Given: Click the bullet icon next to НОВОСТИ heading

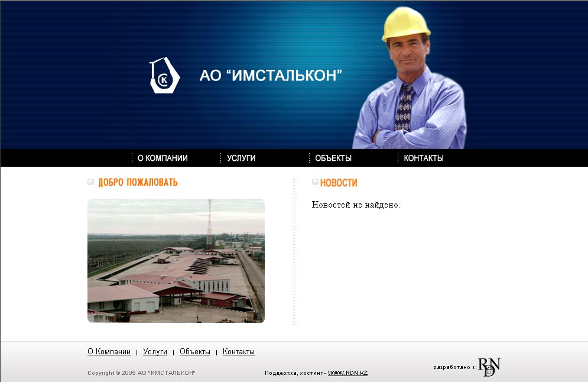Looking at the screenshot, I should click(x=315, y=182).
